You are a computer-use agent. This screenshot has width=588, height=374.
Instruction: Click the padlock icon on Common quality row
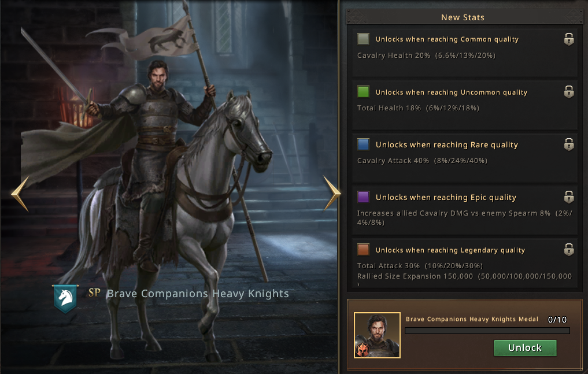569,39
